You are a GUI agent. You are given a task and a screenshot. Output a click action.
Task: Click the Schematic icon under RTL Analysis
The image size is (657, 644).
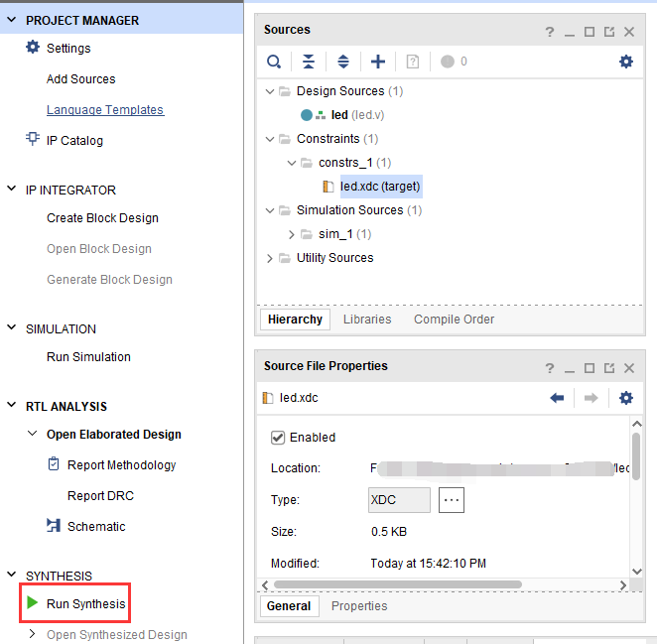point(54,526)
